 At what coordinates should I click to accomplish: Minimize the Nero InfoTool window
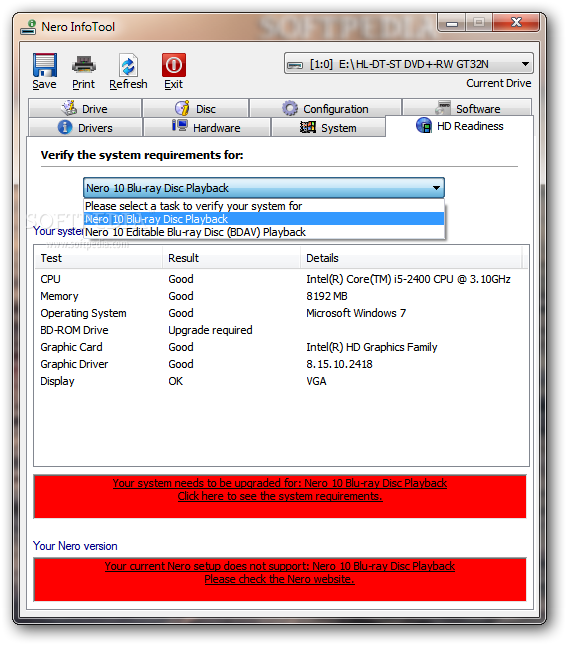pos(452,23)
